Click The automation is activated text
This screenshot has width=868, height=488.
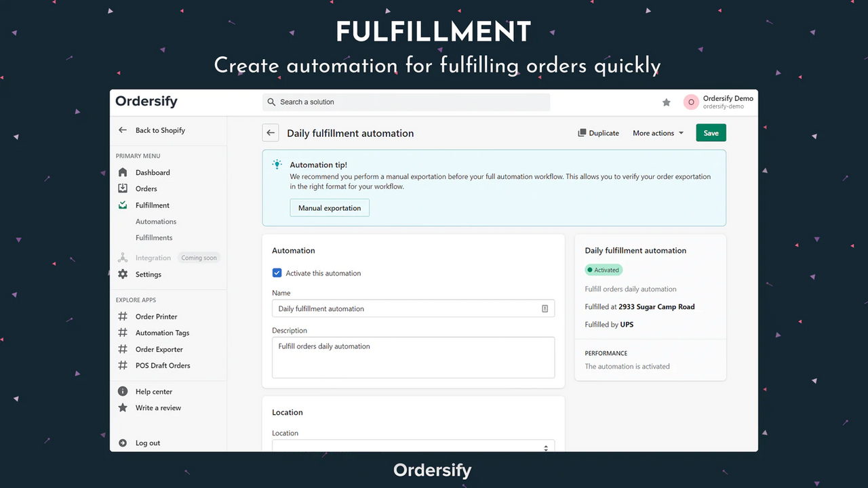pos(627,366)
